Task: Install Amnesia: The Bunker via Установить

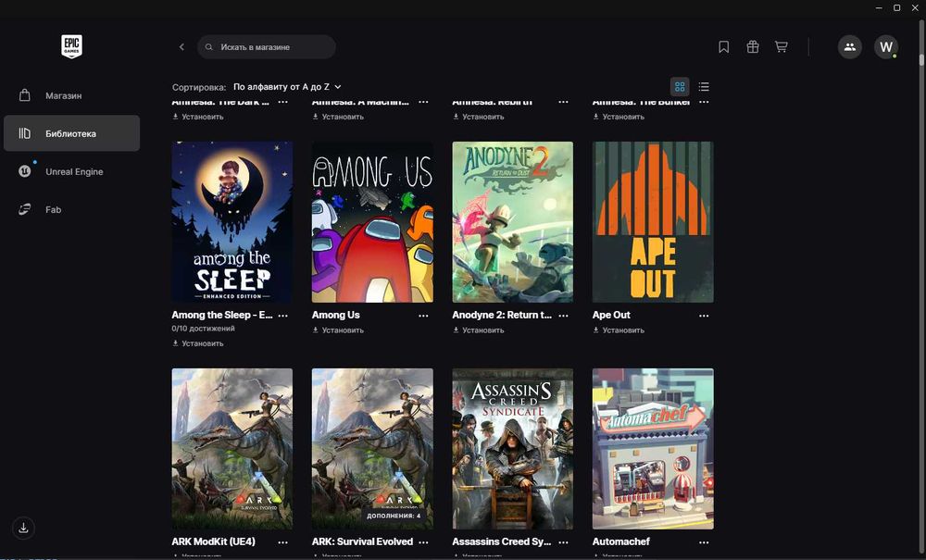Action: coord(619,117)
